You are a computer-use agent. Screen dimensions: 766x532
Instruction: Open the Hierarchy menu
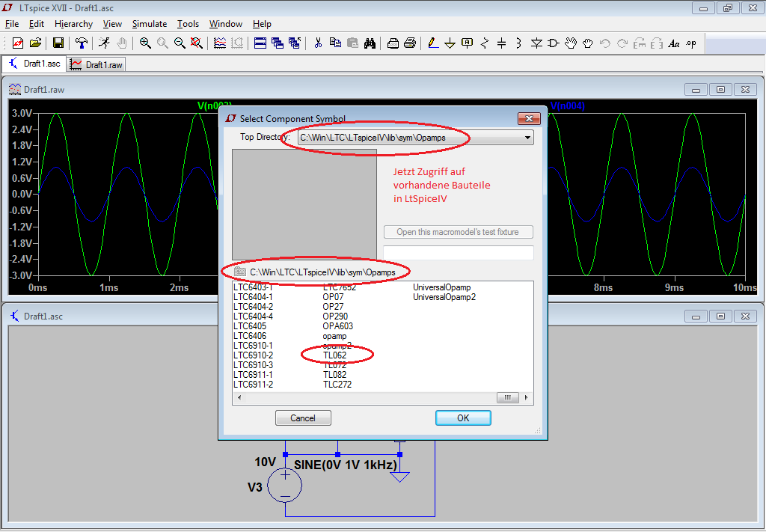[x=73, y=24]
